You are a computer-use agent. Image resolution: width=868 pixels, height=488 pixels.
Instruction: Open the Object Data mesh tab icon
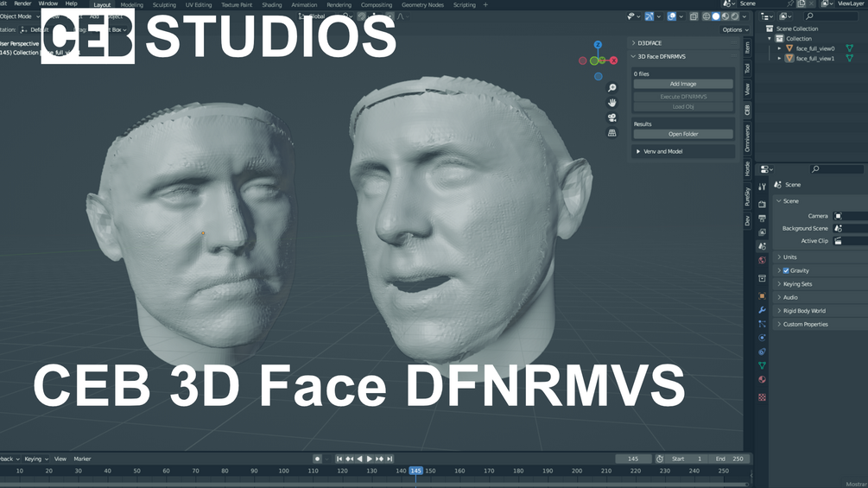pos(763,365)
